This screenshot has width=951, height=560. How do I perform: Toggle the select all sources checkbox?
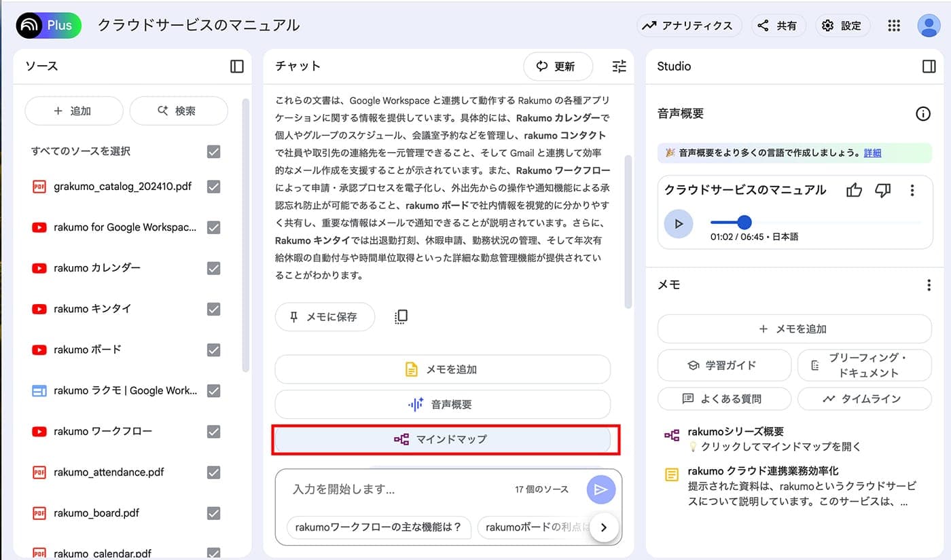[x=213, y=151]
